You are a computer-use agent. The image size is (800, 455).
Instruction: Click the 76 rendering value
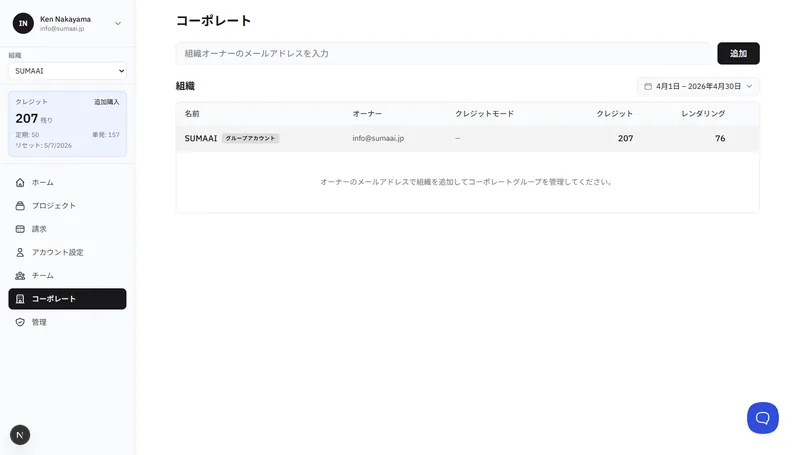[720, 138]
